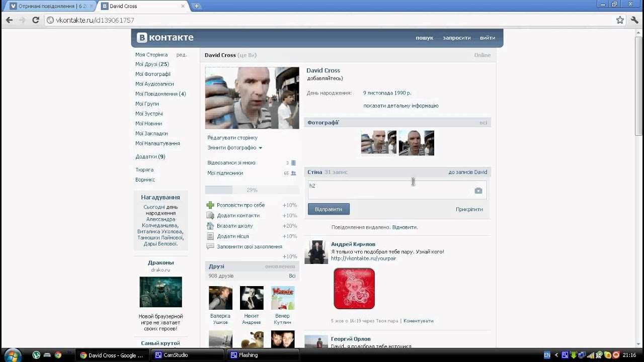Viewport: 644px width, 362px height.
Task: Click Коментувати under Андрей Кирилов's post
Action: [418, 321]
